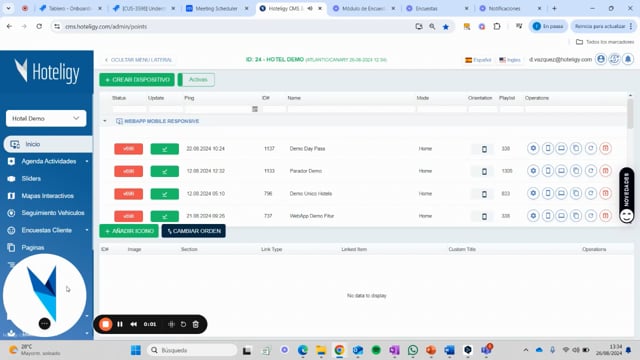This screenshot has width=640, height=360.
Task: Open Mapas Interactivos in the sidebar
Action: [x=47, y=196]
